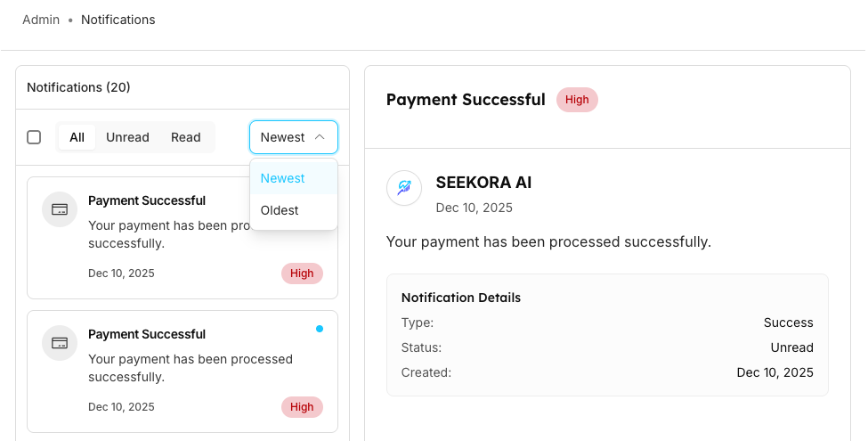Toggle the select-all notifications checkbox
Viewport: 868px width, 441px height.
[34, 137]
